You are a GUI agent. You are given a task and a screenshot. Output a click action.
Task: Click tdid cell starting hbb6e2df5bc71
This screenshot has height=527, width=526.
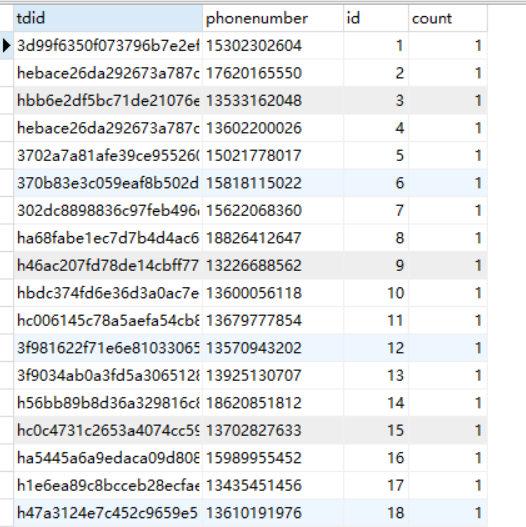108,100
